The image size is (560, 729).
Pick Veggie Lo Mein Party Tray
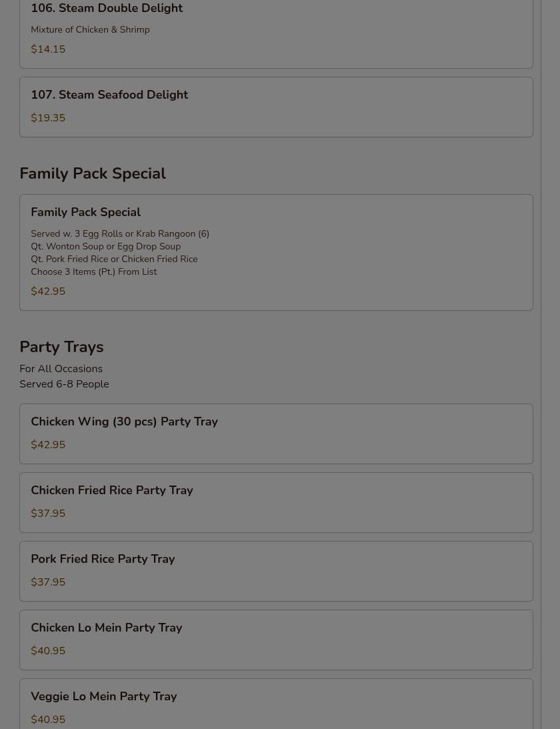pos(103,697)
